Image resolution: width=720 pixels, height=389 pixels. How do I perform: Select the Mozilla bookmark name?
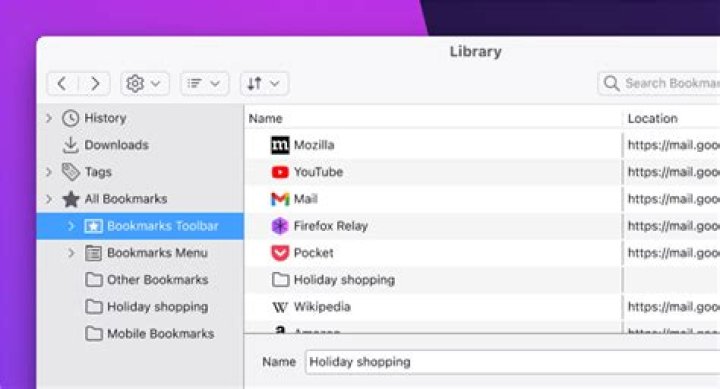point(314,145)
